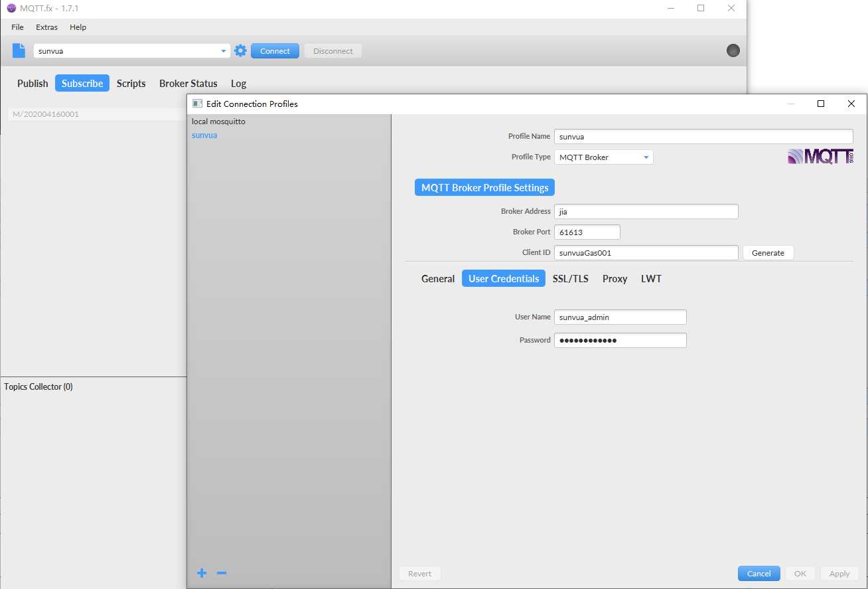This screenshot has width=868, height=589.
Task: Switch to the Scripts tab
Action: [x=131, y=83]
